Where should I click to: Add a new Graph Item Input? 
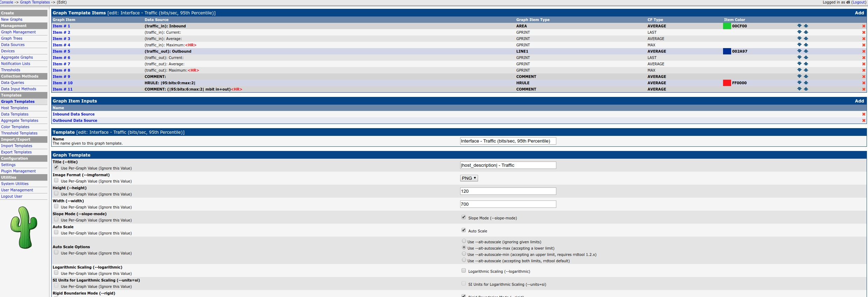[859, 101]
